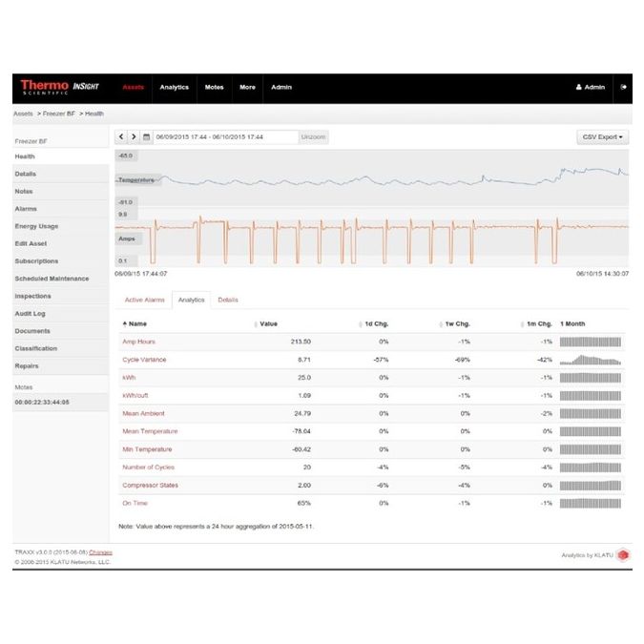Sort table by 1d Chg. column
Screen dimensions: 644x644
[x=373, y=324]
